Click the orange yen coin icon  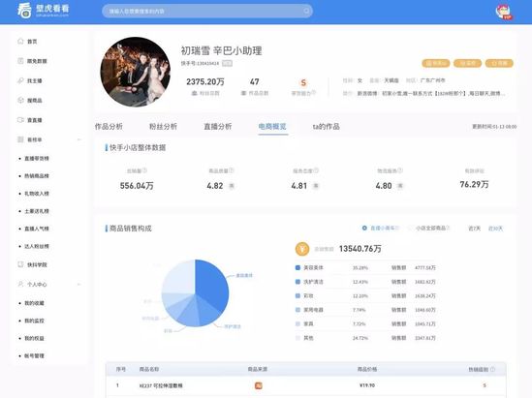point(302,249)
